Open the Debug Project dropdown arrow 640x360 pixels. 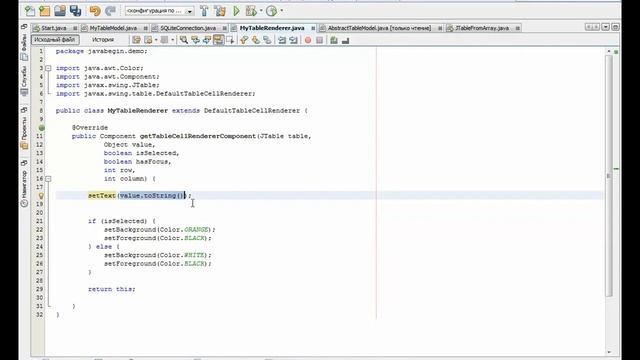click(x=261, y=11)
